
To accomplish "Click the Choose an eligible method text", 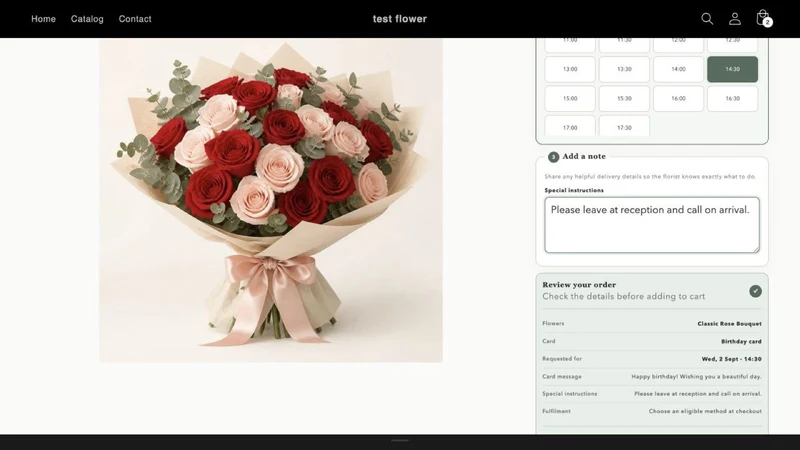I will [705, 411].
